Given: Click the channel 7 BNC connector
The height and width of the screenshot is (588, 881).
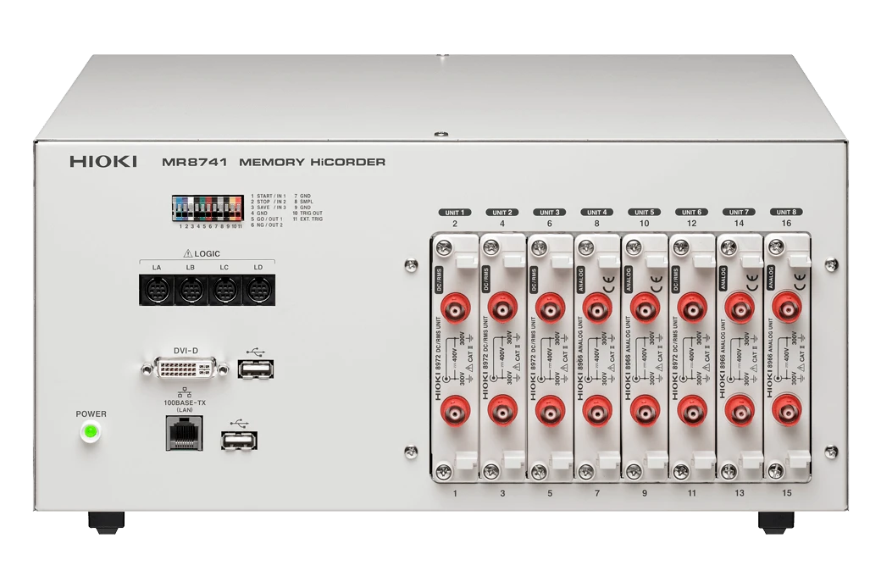Looking at the screenshot, I should coord(597,412).
